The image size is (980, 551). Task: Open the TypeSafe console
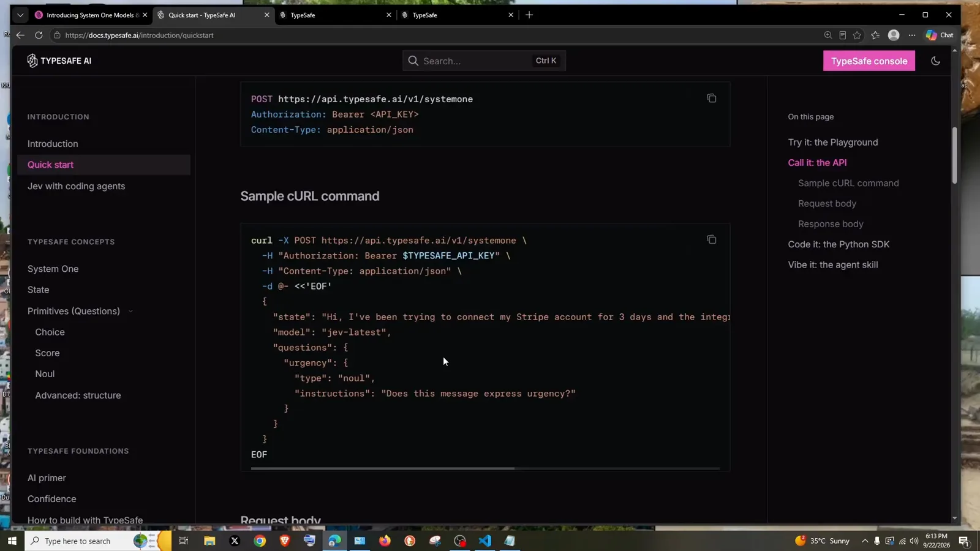click(869, 61)
